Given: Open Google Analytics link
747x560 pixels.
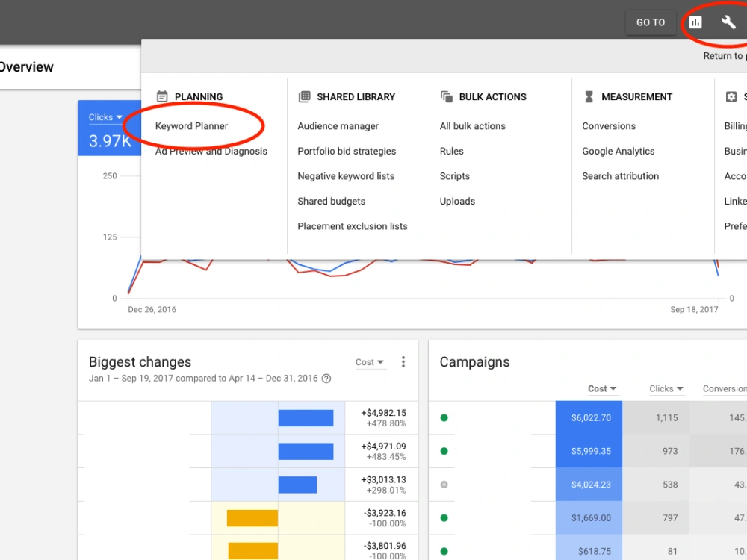Looking at the screenshot, I should [619, 151].
